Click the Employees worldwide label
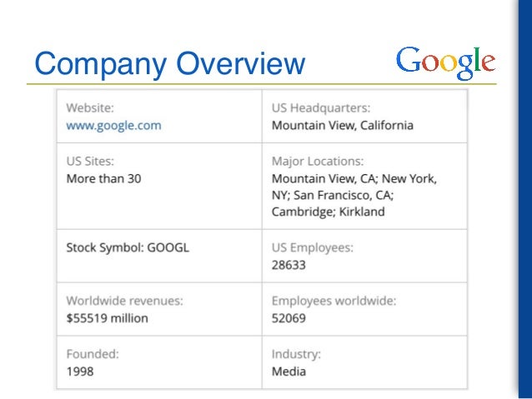The image size is (532, 399). (334, 301)
